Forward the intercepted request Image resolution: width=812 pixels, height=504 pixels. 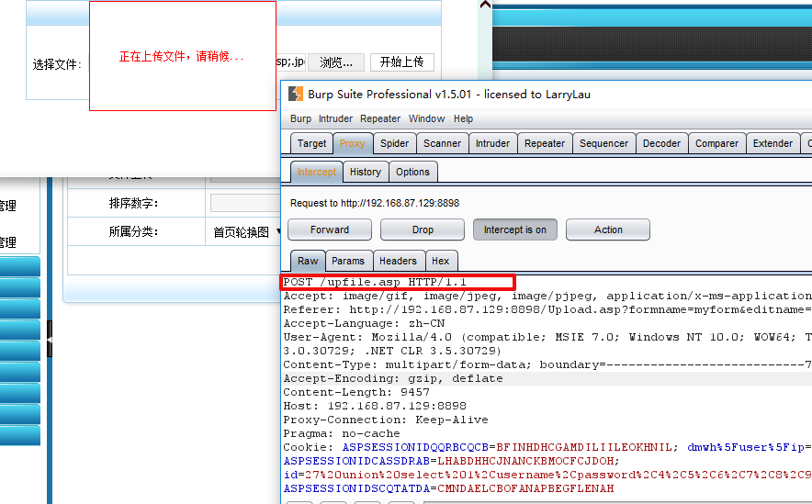tap(330, 230)
